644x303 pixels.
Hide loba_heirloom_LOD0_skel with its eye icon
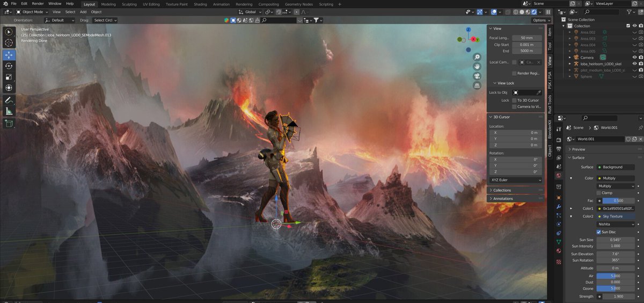pyautogui.click(x=634, y=64)
